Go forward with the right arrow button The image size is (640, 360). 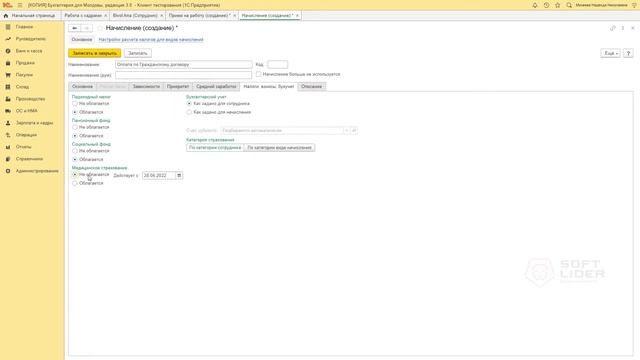(x=87, y=28)
